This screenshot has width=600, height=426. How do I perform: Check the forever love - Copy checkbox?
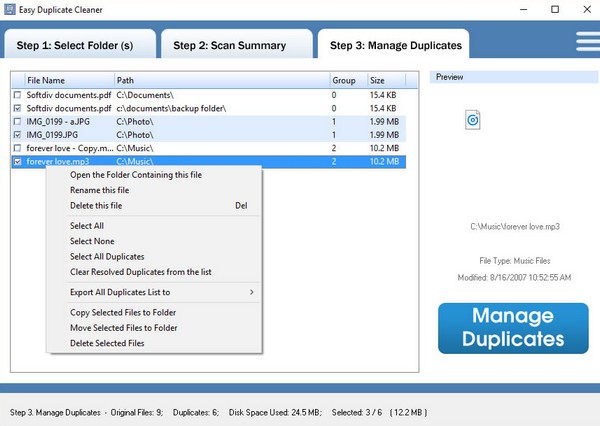[17, 148]
